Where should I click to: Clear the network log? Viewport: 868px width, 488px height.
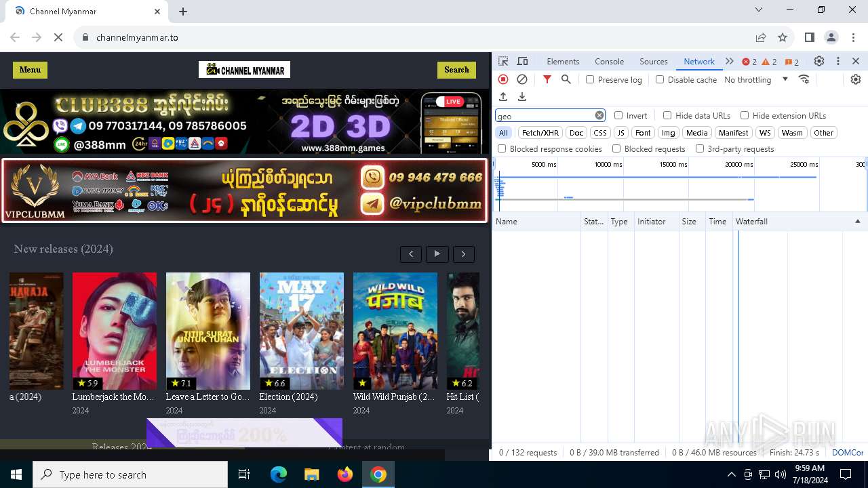522,79
